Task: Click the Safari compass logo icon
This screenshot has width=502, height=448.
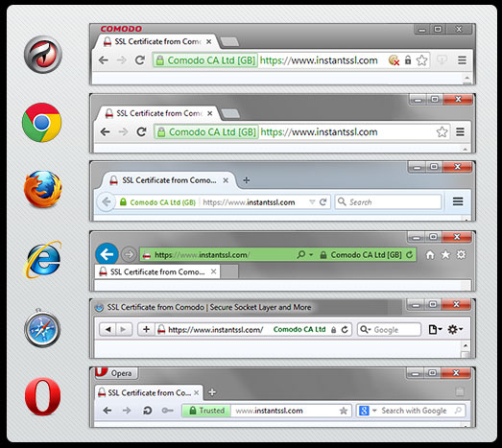Action: click(42, 329)
